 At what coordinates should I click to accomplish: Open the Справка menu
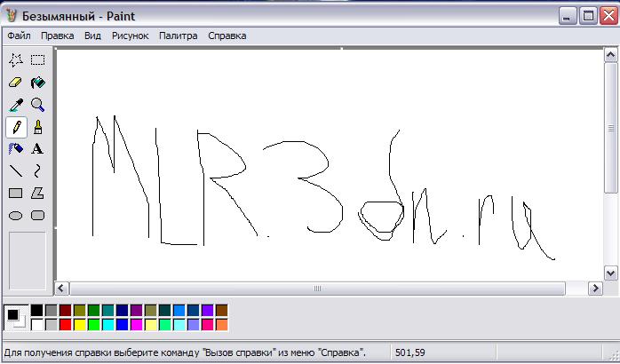(227, 36)
